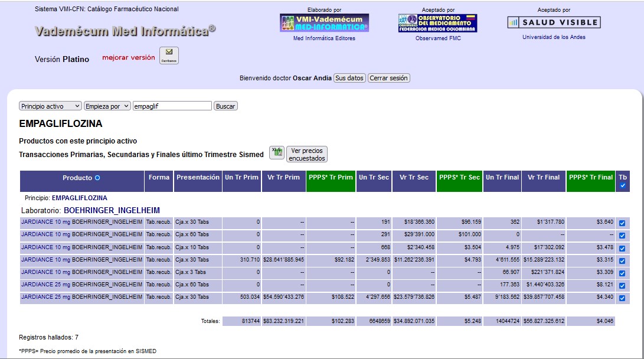644x359 pixels.
Task: Open Universidad de los Andes link
Action: pyautogui.click(x=554, y=37)
